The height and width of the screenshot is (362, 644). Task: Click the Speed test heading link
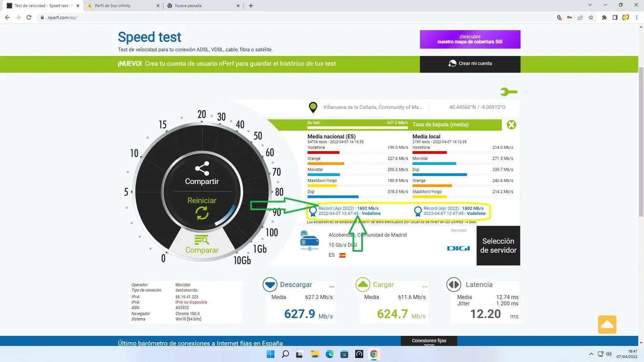[149, 37]
